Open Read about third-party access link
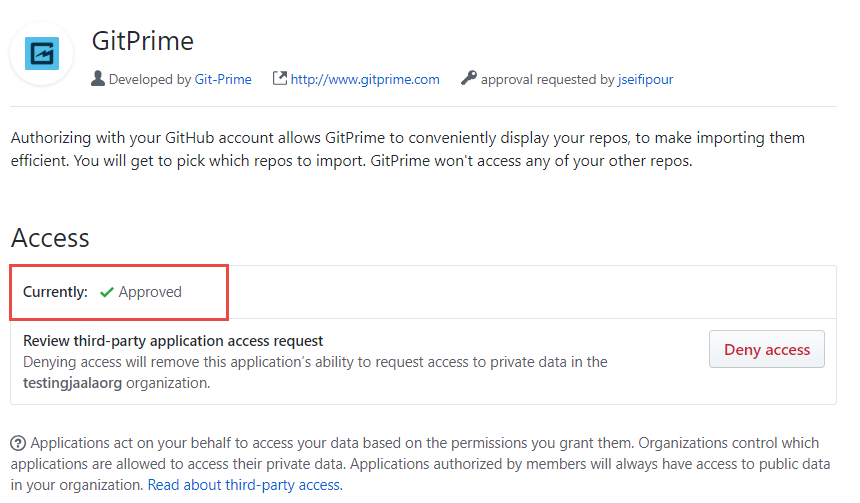Viewport: 860px width, 503px height. click(x=245, y=485)
